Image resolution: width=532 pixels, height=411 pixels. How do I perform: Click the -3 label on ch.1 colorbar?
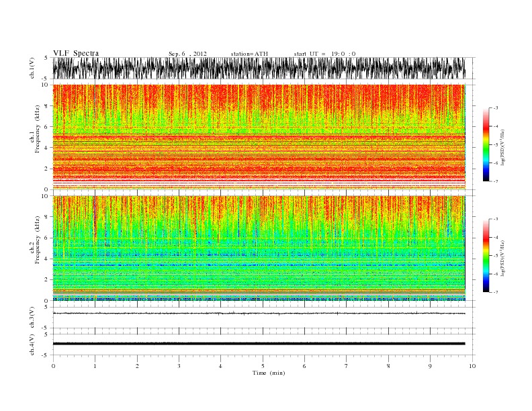(495, 108)
